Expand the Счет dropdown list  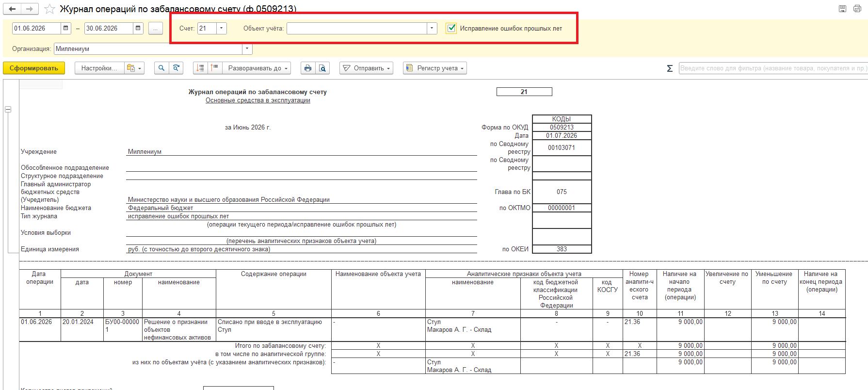(x=222, y=28)
